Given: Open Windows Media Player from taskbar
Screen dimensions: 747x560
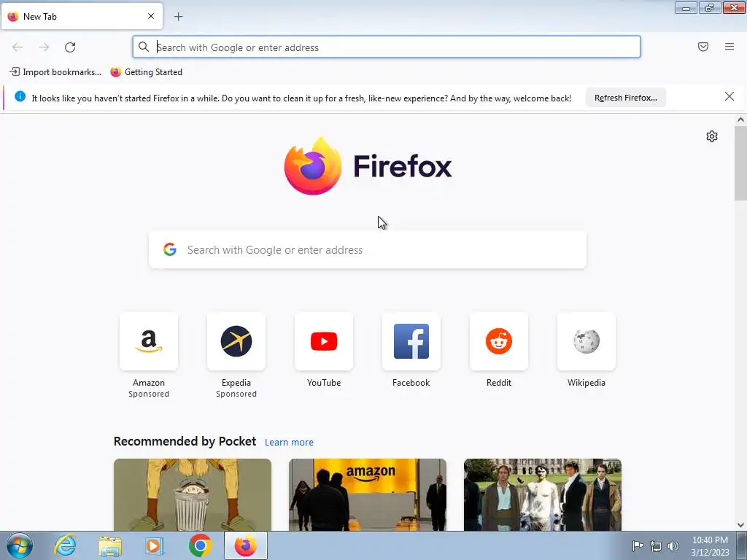Looking at the screenshot, I should click(x=155, y=545).
